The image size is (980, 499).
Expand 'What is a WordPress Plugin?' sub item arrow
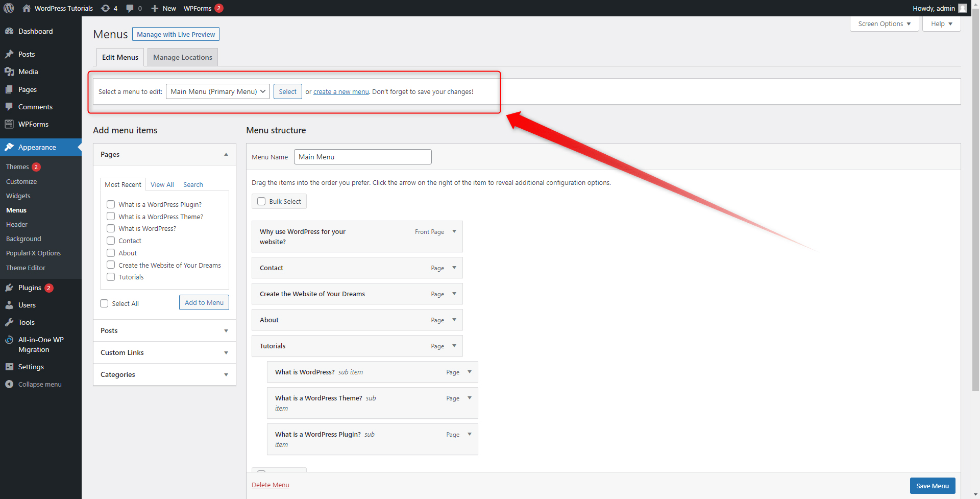(470, 434)
